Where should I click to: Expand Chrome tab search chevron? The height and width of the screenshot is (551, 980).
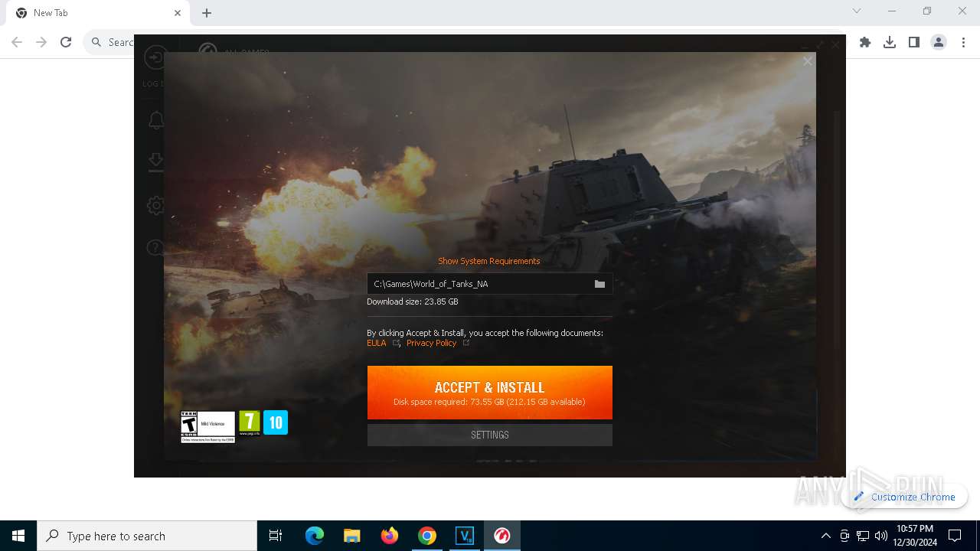pos(857,11)
